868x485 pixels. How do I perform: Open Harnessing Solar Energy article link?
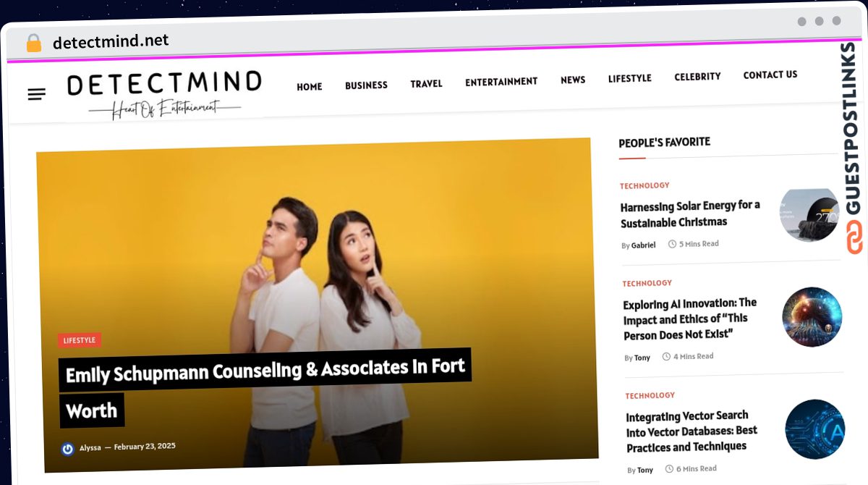(x=690, y=214)
